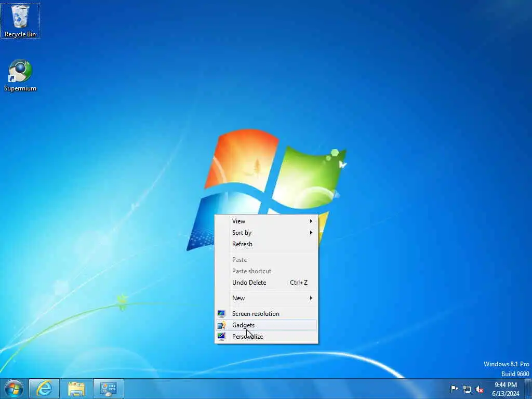Click the Action Center flag icon
532x399 pixels.
(x=454, y=389)
